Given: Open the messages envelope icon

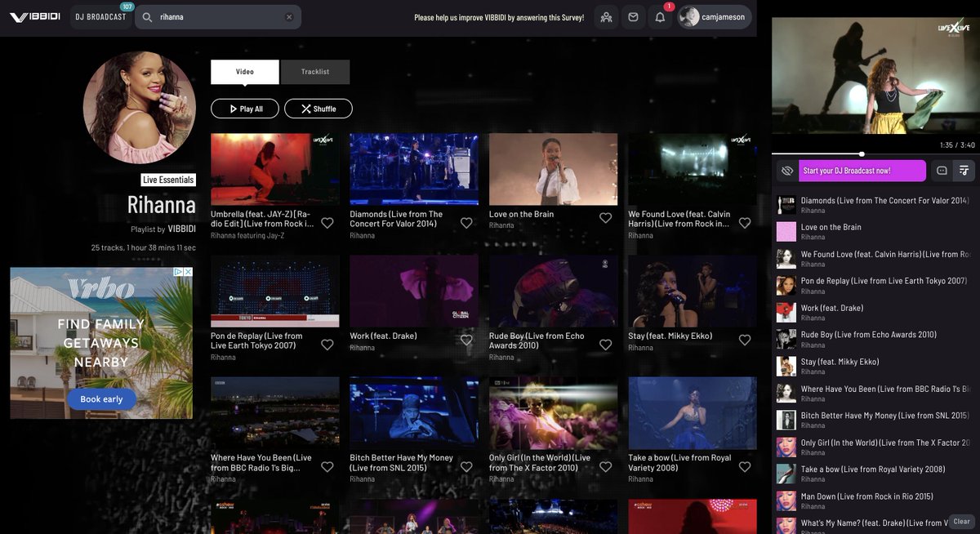Looking at the screenshot, I should click(x=633, y=17).
